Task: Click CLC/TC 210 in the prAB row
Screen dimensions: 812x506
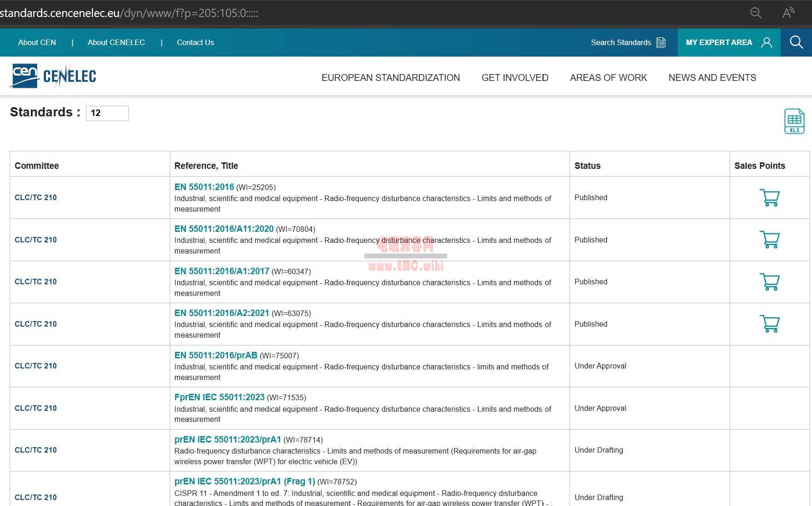Action: click(x=36, y=366)
